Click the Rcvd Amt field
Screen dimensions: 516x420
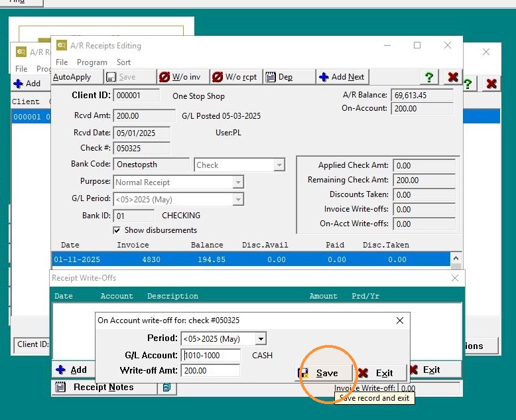pos(144,116)
